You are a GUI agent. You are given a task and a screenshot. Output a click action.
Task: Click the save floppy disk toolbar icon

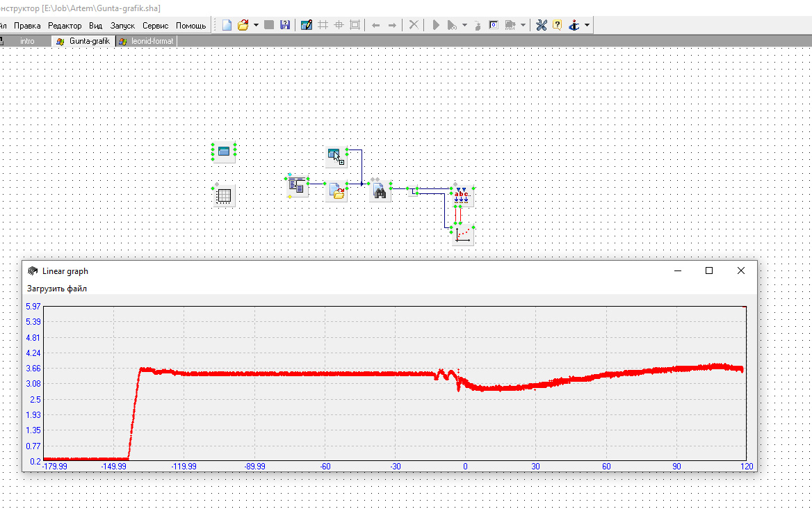[284, 25]
